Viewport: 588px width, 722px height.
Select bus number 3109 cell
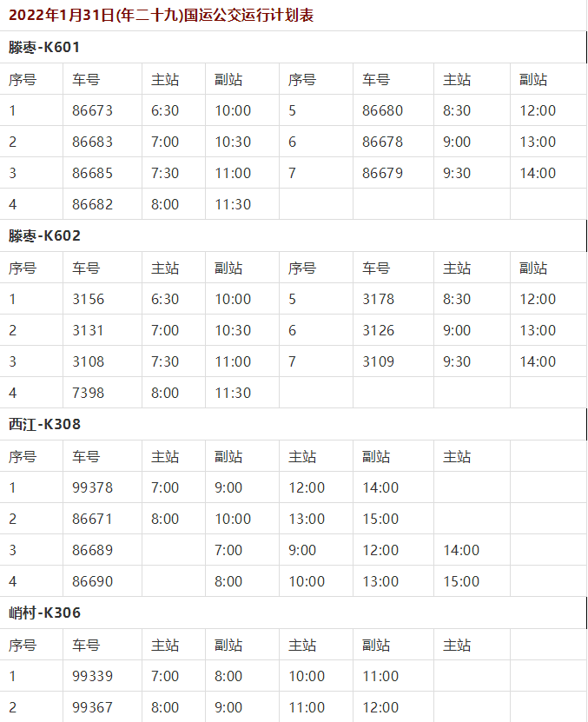pyautogui.click(x=378, y=361)
